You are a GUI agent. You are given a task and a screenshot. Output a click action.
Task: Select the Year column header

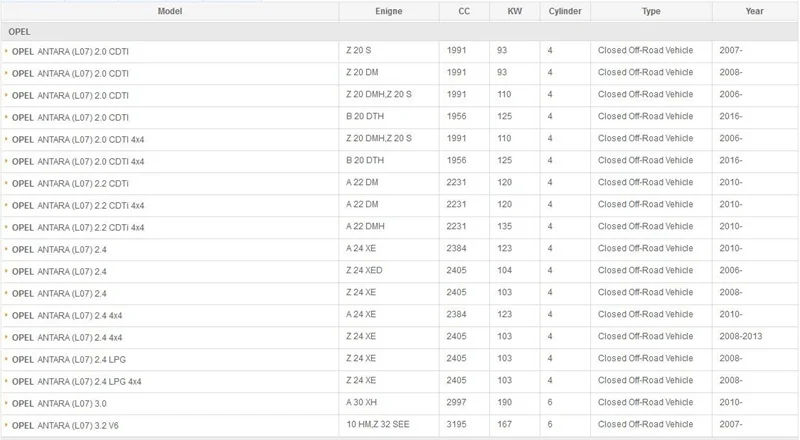pyautogui.click(x=754, y=11)
